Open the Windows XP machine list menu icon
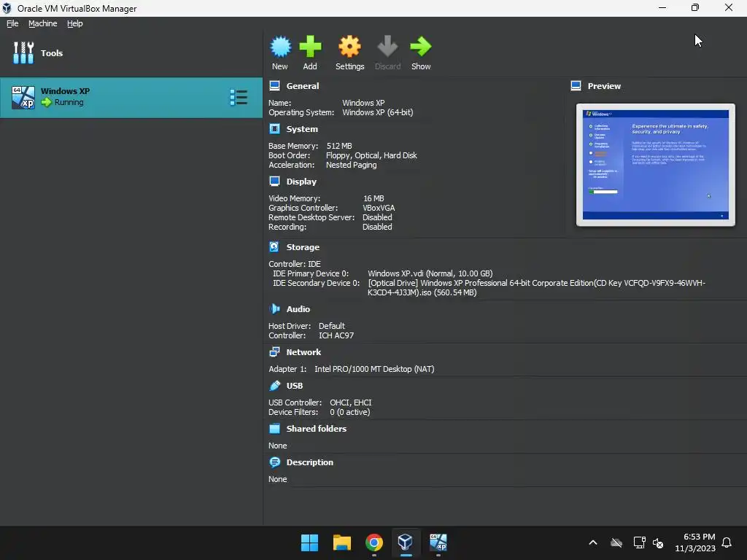Viewport: 747px width, 560px height. tap(239, 97)
